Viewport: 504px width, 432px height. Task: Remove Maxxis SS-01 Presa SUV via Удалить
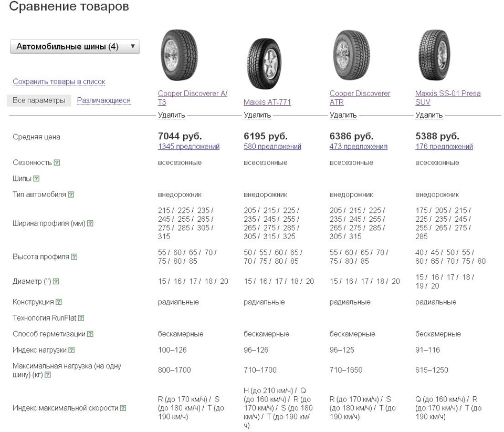[429, 115]
